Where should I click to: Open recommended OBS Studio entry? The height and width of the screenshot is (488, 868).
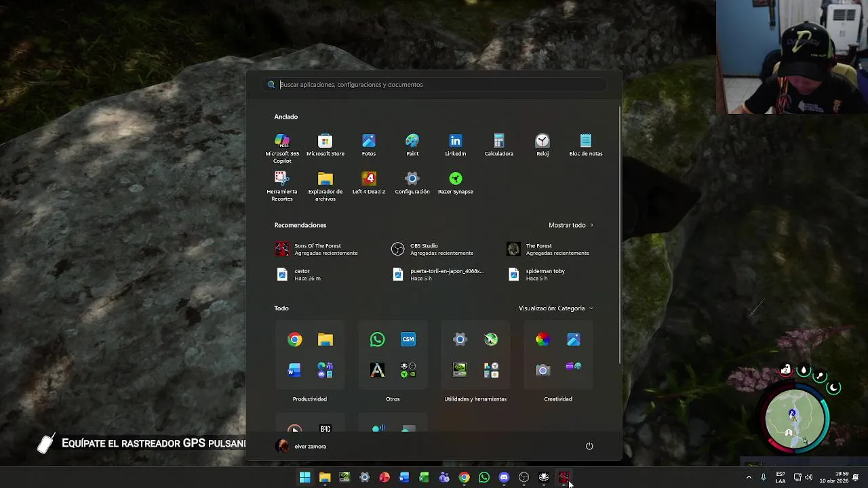[433, 249]
